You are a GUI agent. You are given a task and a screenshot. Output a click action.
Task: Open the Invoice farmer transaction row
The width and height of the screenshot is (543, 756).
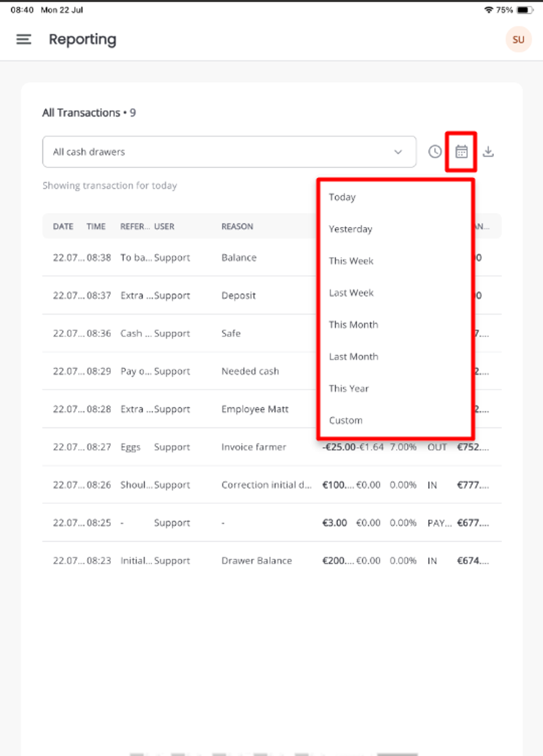(x=272, y=447)
